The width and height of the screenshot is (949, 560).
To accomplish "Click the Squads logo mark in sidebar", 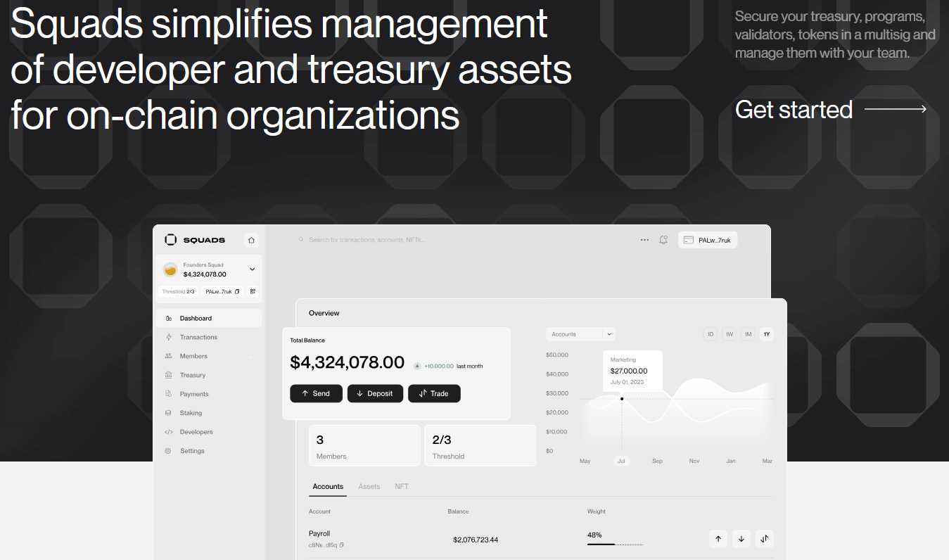I will click(170, 240).
